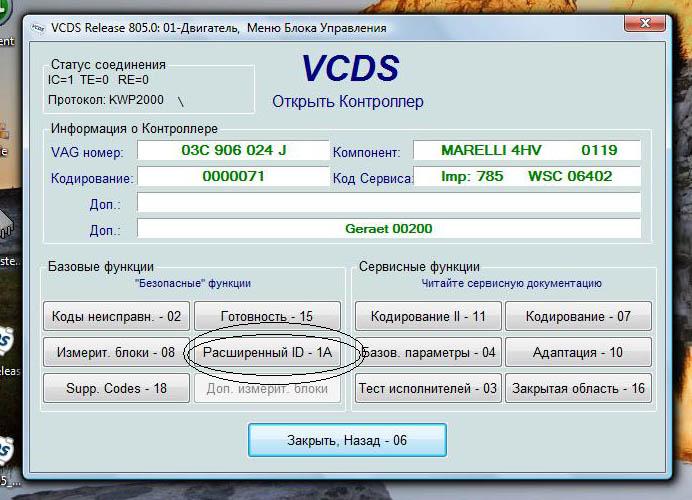692x500 pixels.
Task: Click the empty first Доп. field
Action: coord(388,203)
